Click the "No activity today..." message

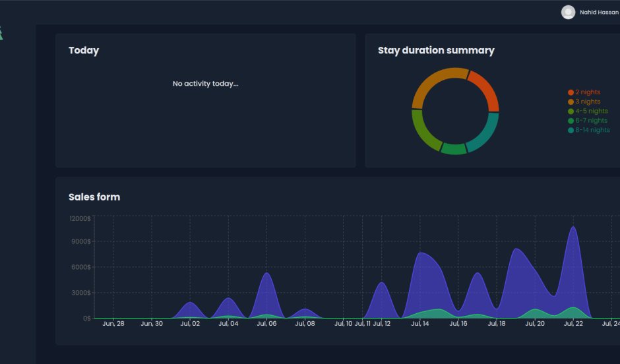(205, 84)
